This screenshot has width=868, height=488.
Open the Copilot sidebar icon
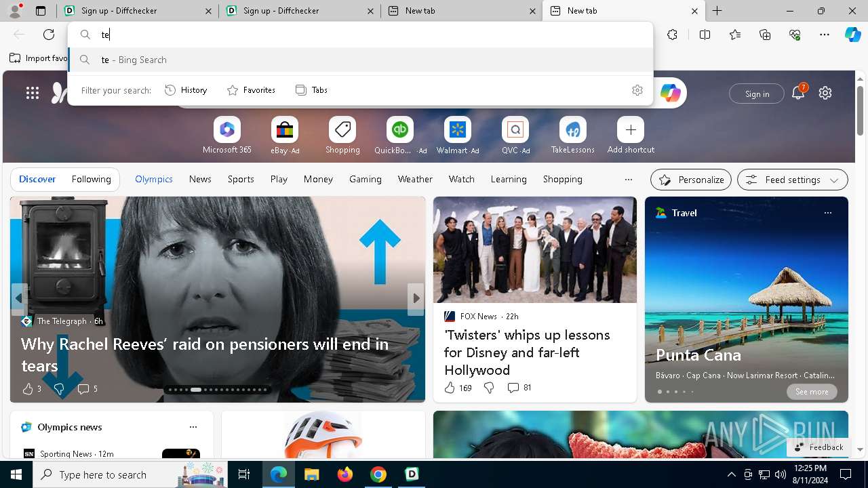click(852, 35)
